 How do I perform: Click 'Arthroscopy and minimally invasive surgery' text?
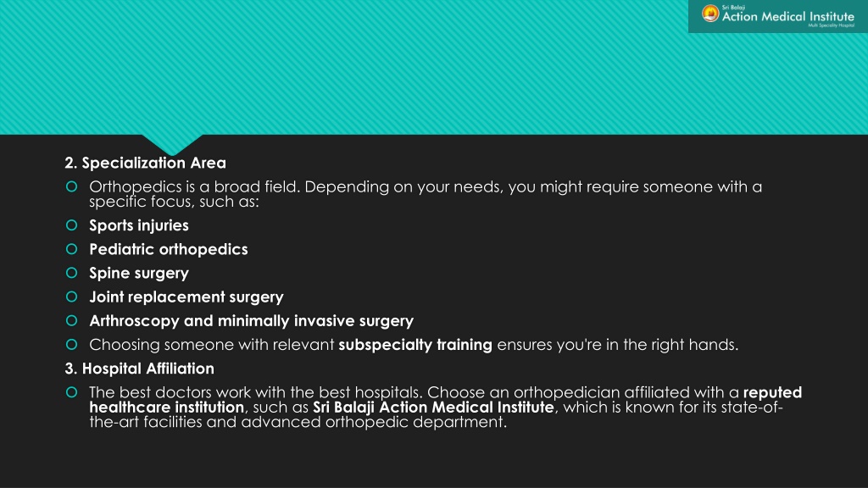pos(251,321)
